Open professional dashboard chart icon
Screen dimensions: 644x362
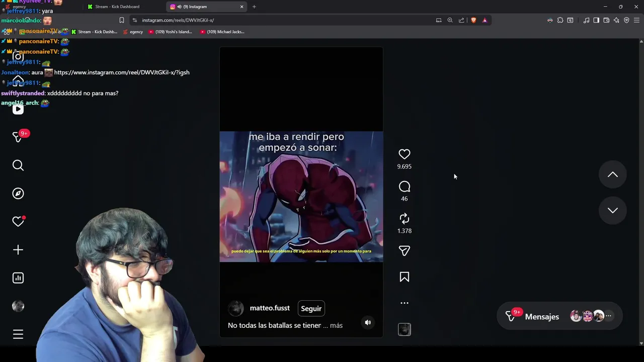click(18, 278)
